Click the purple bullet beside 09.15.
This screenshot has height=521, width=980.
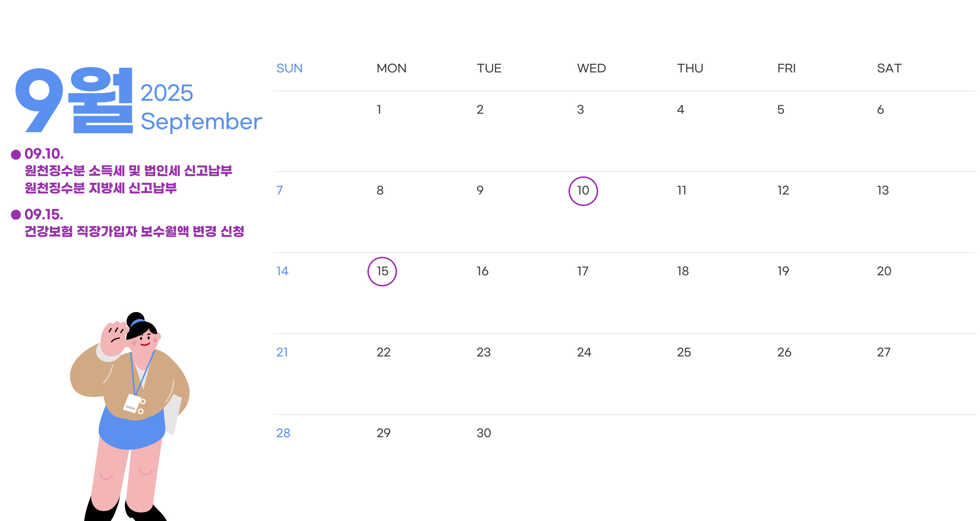point(16,215)
